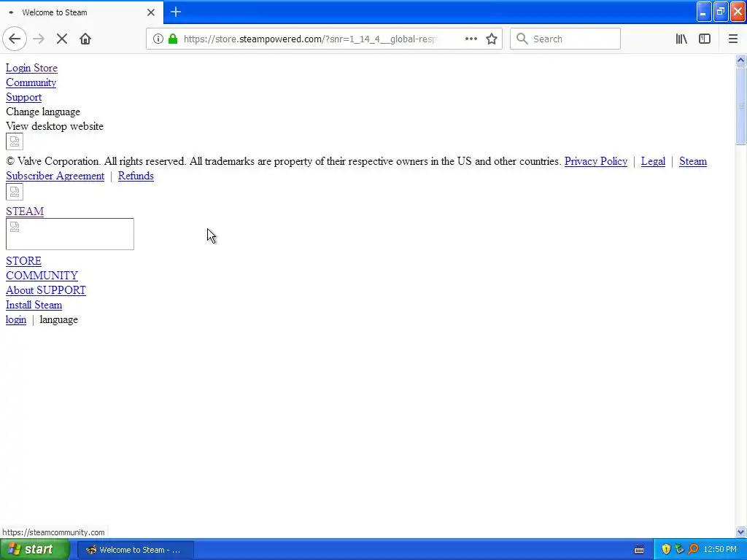Image resolution: width=747 pixels, height=560 pixels.
Task: Click the magnifier icon in search box
Action: (x=522, y=39)
